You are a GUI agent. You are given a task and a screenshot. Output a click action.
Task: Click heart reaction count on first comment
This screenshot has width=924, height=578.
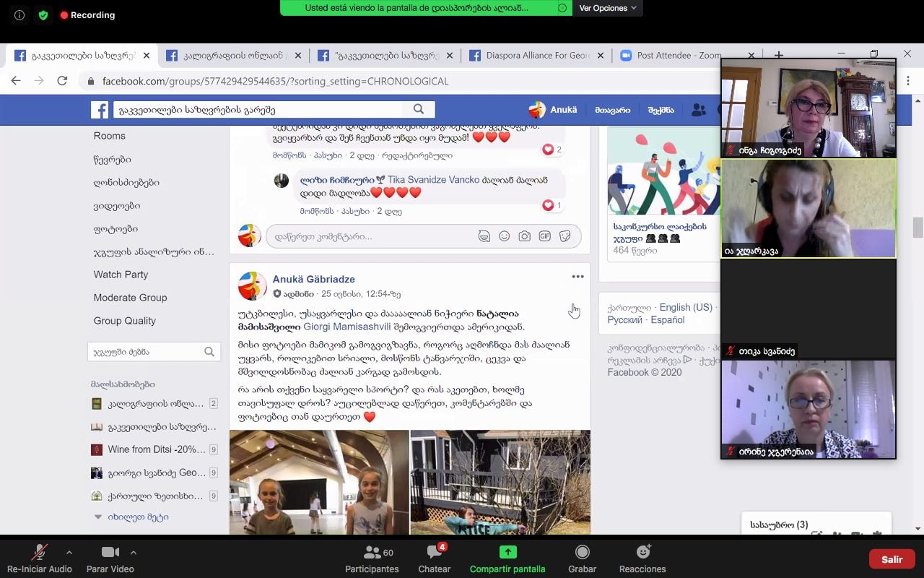[x=552, y=150]
